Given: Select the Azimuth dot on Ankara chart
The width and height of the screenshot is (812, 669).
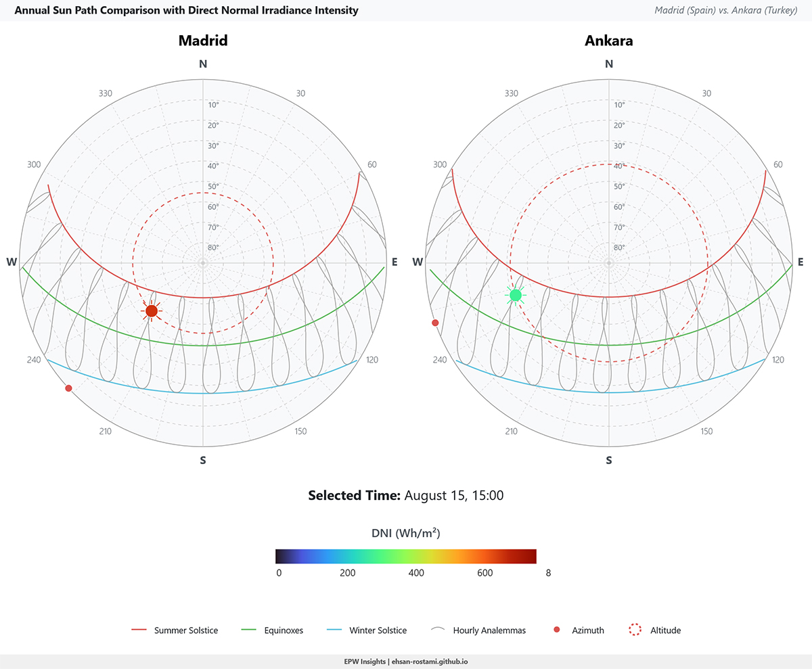Looking at the screenshot, I should (435, 323).
